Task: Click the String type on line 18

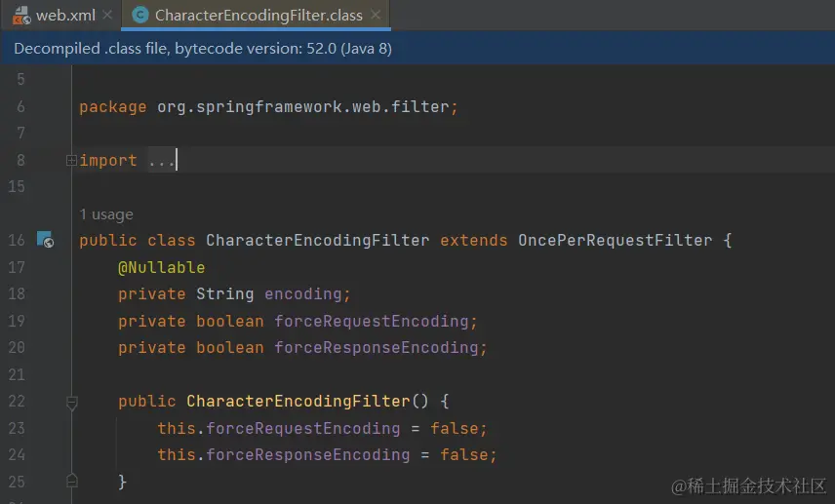Action: tap(224, 293)
